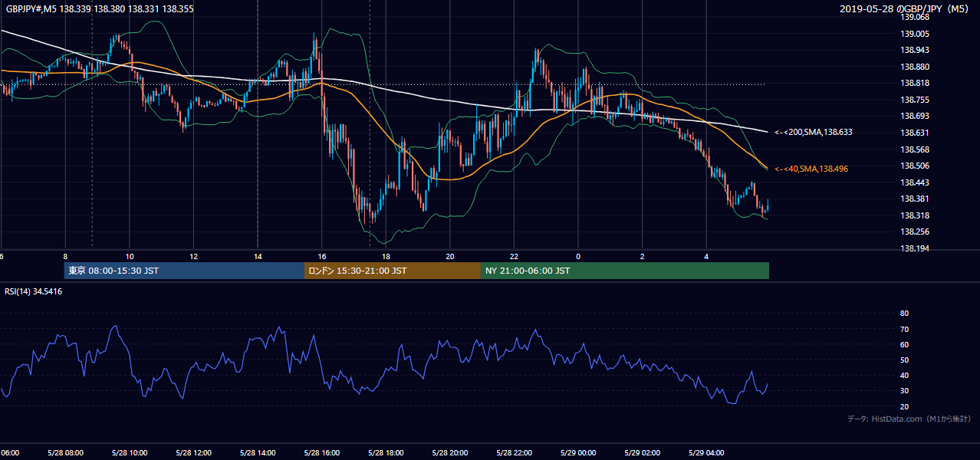The width and height of the screenshot is (980, 460).
Task: Click the 5/28 14:00 bottom date label
Action: click(258, 452)
